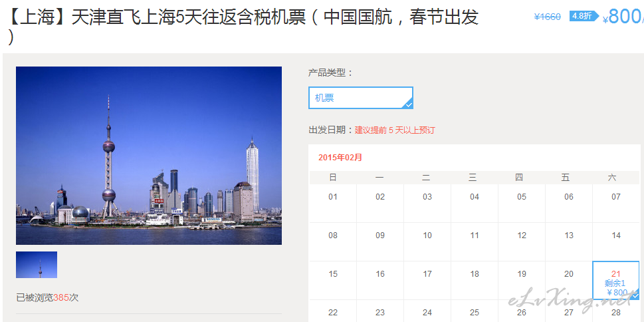Click the 六 weekday column header
The image size is (644, 322).
pyautogui.click(x=612, y=178)
